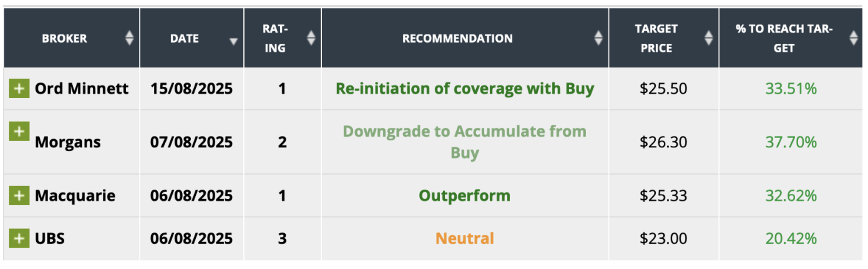The width and height of the screenshot is (868, 269).
Task: Click the plus icon beside Macquarie
Action: 19,196
